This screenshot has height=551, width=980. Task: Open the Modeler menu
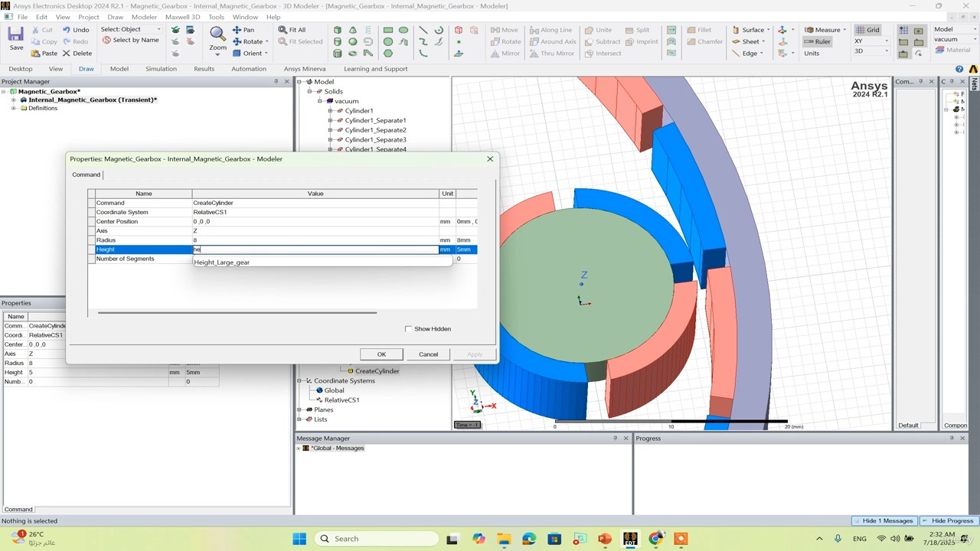[144, 17]
